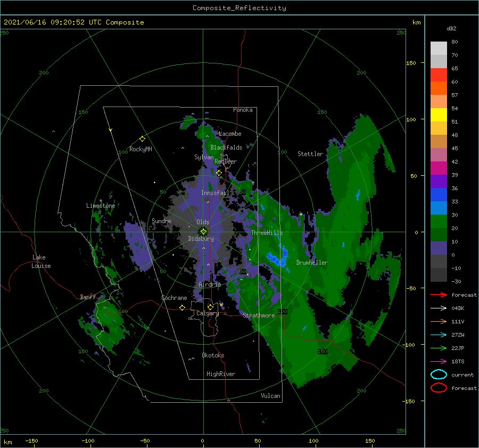
Task: Click the yellow diamond marker near RockyMH
Action: click(142, 139)
